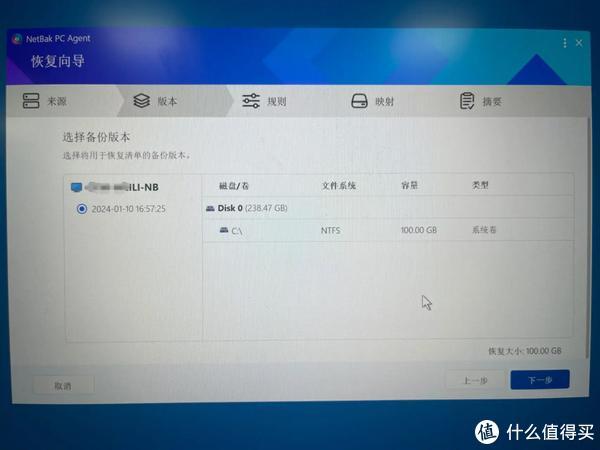Go to the 来源 step label
This screenshot has width=600, height=450.
pos(57,101)
